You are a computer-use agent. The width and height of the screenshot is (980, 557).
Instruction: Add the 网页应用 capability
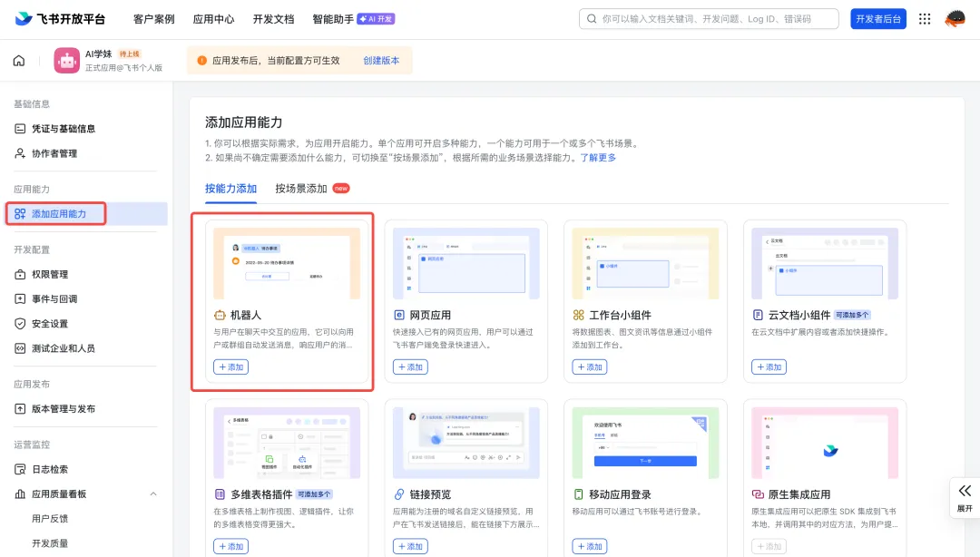tap(410, 367)
